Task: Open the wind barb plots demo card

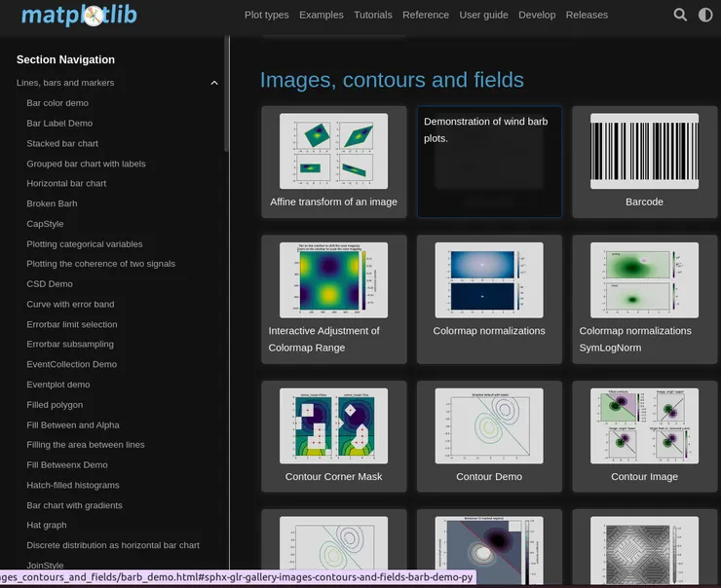Action: (489, 162)
